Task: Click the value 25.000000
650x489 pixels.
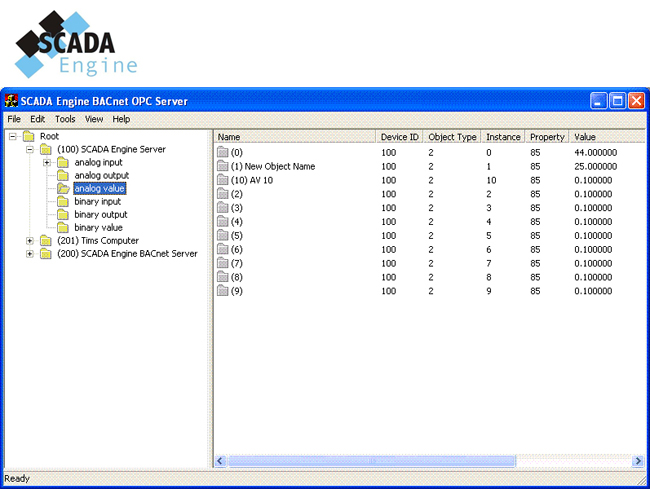Action: coord(596,166)
